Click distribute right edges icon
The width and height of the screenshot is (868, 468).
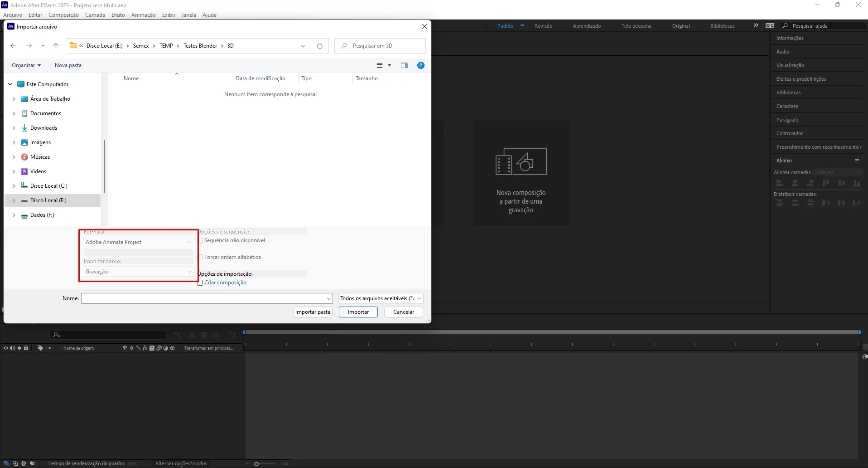(x=857, y=203)
